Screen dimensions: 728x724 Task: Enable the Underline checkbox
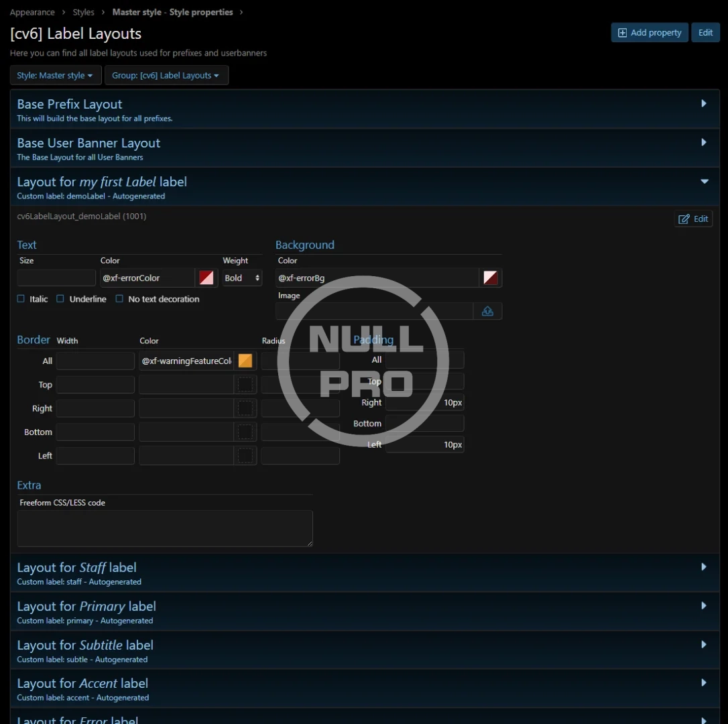coord(60,299)
